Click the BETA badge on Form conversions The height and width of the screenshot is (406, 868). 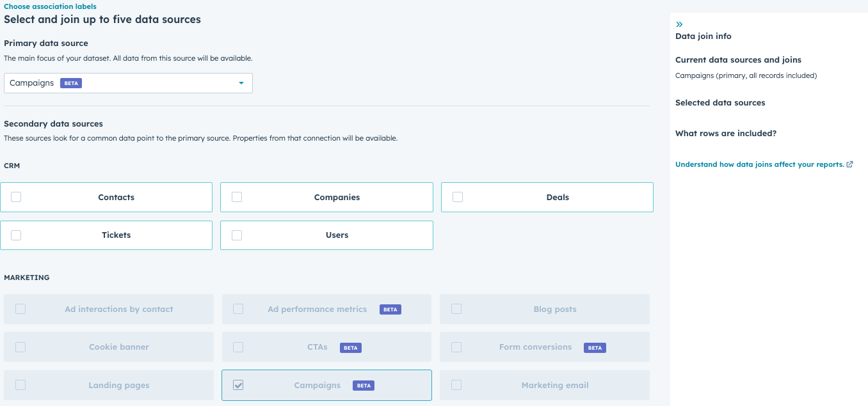pyautogui.click(x=595, y=347)
